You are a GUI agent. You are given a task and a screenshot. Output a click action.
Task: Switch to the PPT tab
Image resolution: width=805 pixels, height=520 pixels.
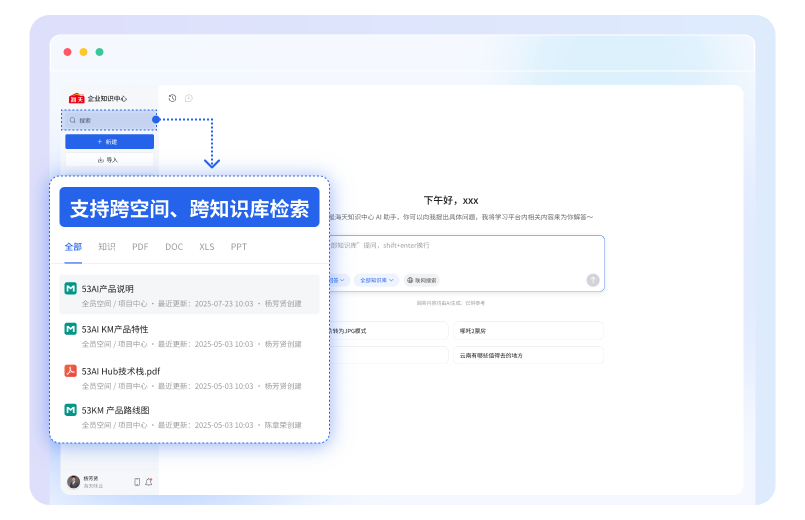[x=239, y=247]
